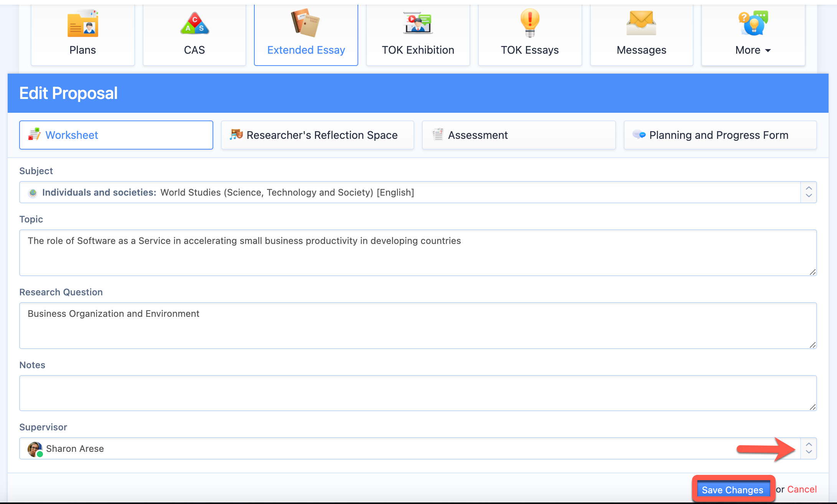The width and height of the screenshot is (837, 504).
Task: Click Sharon Arese's avatar picture
Action: click(x=35, y=449)
